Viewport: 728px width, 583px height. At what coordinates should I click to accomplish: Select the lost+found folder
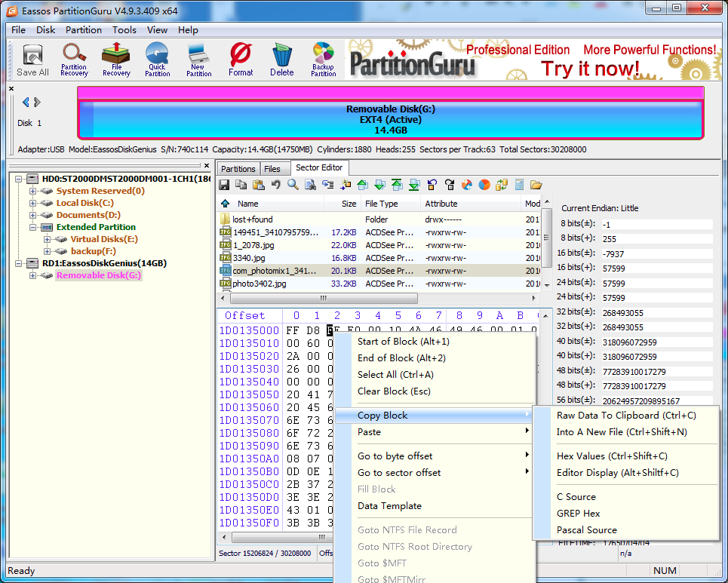click(379, 219)
